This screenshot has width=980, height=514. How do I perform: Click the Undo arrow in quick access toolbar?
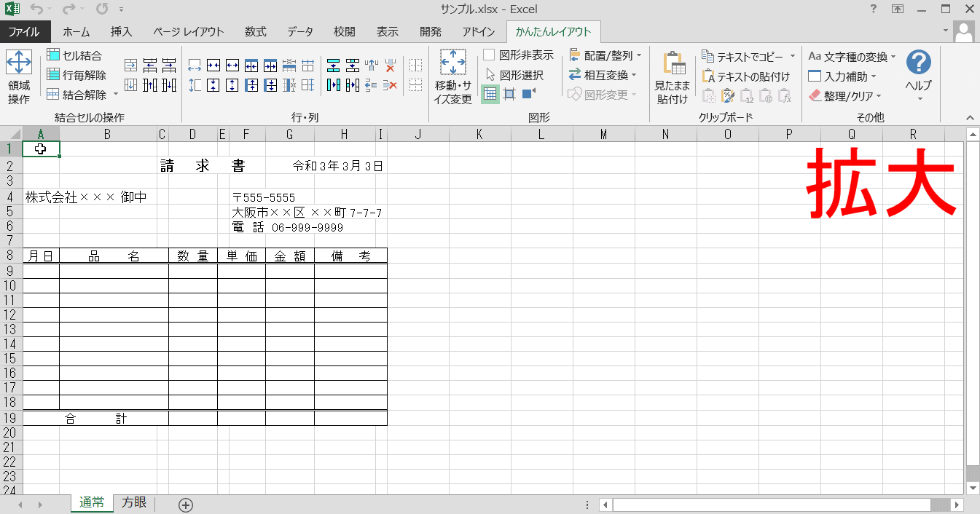click(x=36, y=9)
